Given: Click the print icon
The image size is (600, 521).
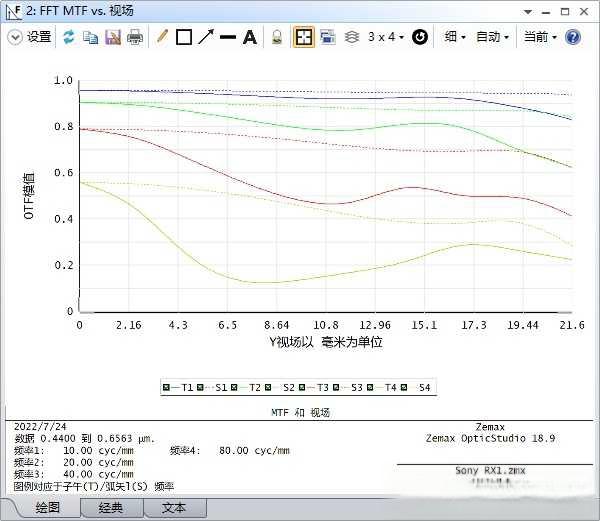Looking at the screenshot, I should [x=134, y=37].
